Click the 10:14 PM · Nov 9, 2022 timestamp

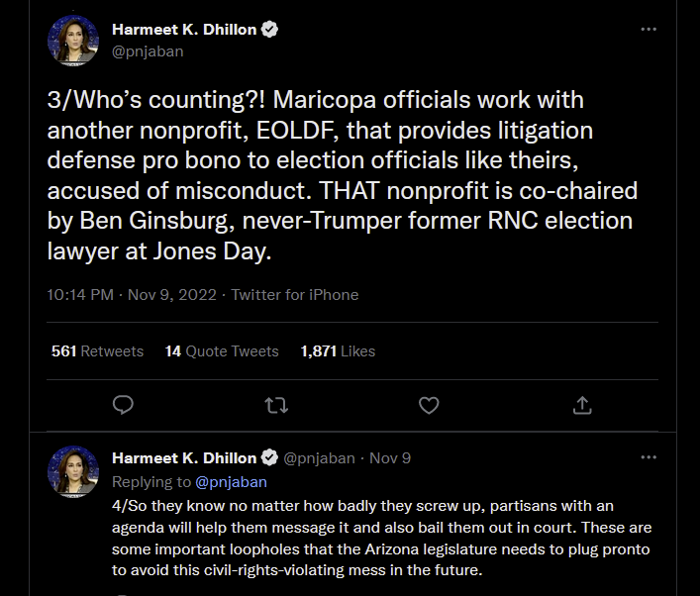[x=133, y=295]
